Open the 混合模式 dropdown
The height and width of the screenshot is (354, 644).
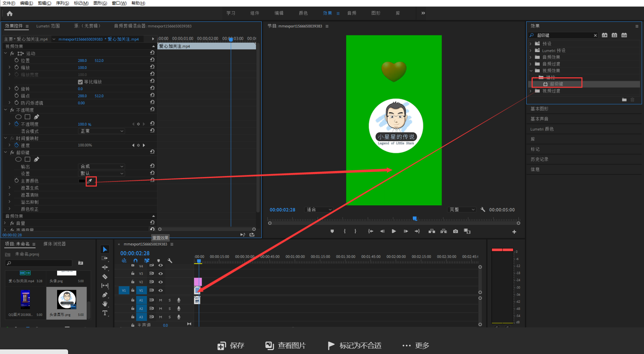click(101, 131)
